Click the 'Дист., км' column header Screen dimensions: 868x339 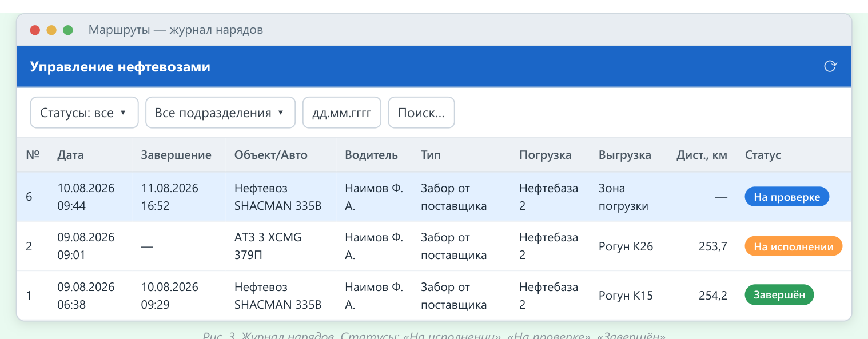coord(702,155)
